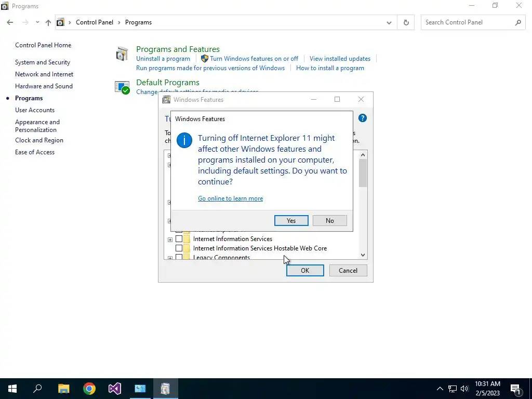532x399 pixels.
Task: Open recent locations dropdown arrow
Action: click(x=37, y=22)
